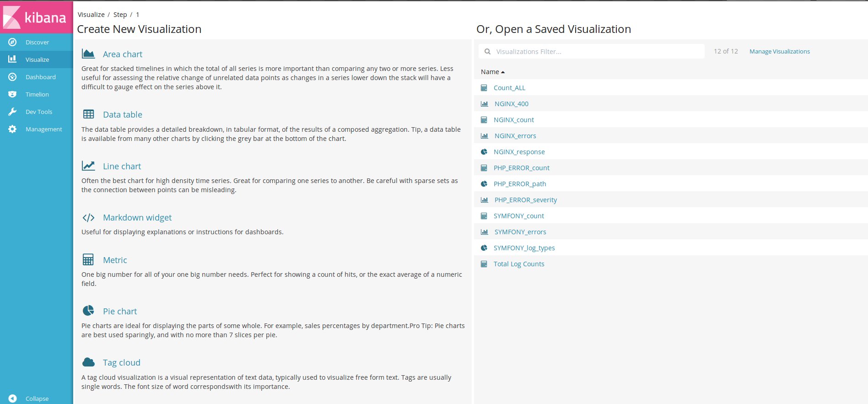Click the Area chart icon
This screenshot has width=868, height=404.
88,54
